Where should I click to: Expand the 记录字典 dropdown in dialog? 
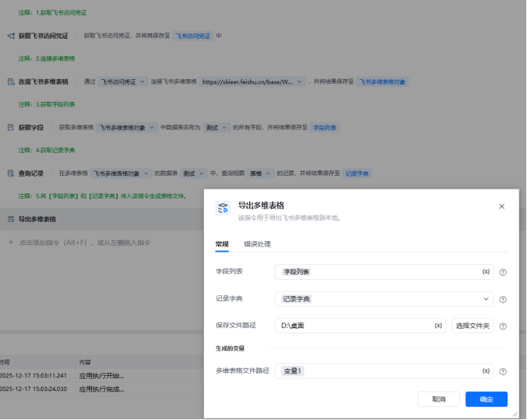point(486,299)
